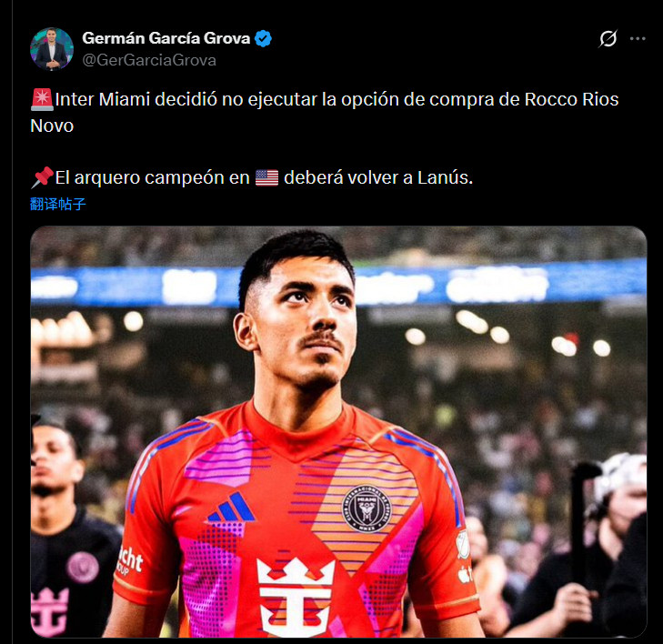The image size is (663, 644).
Task: Click the siren emoji starting the tweet
Action: pos(42,99)
